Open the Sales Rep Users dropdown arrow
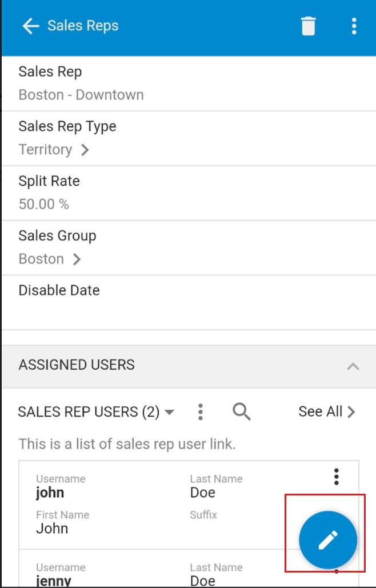Screen dimensions: 376x588 tap(170, 412)
